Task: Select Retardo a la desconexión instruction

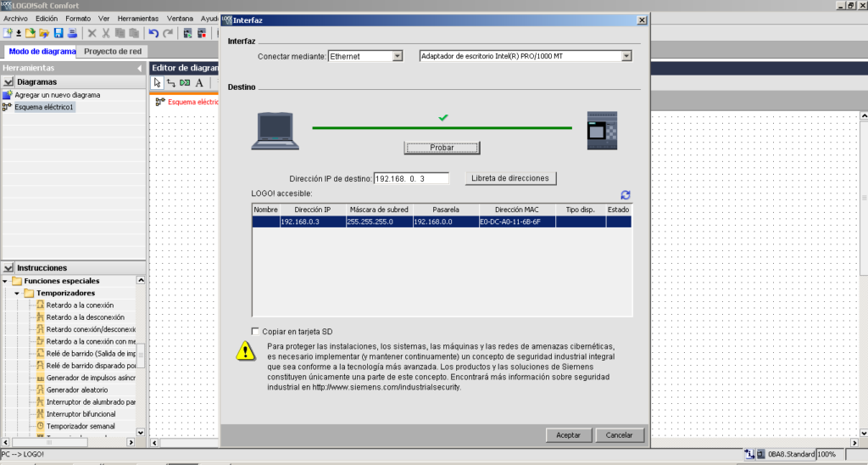Action: (x=81, y=317)
